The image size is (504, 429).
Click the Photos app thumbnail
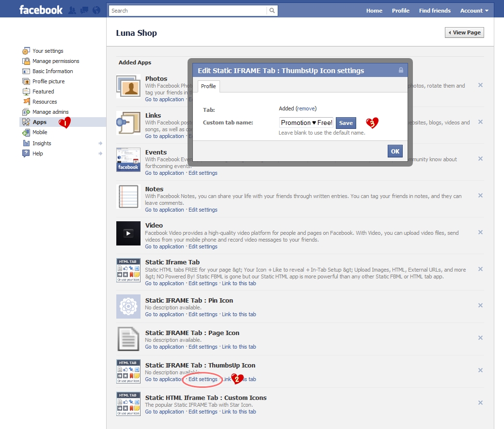click(x=128, y=86)
